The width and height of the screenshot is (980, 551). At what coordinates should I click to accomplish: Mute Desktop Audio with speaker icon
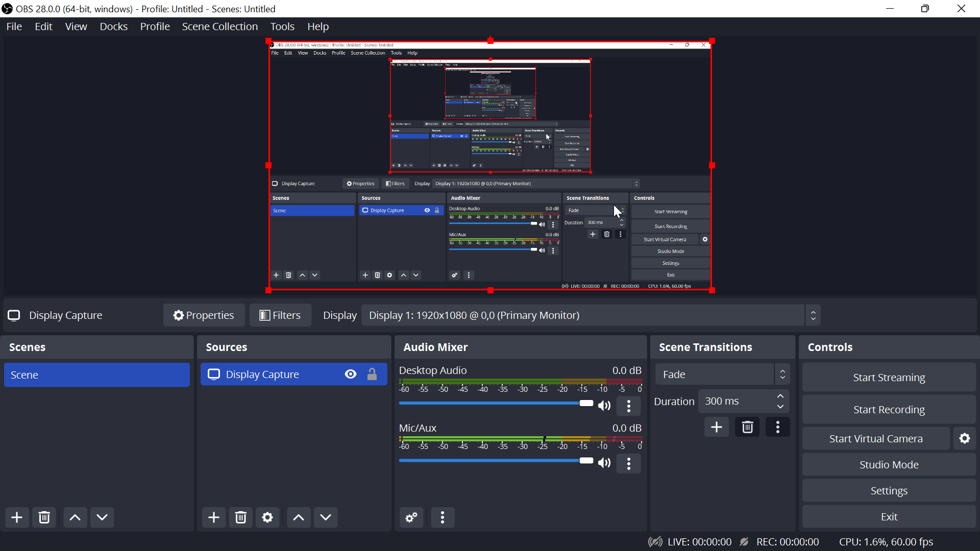tap(604, 405)
